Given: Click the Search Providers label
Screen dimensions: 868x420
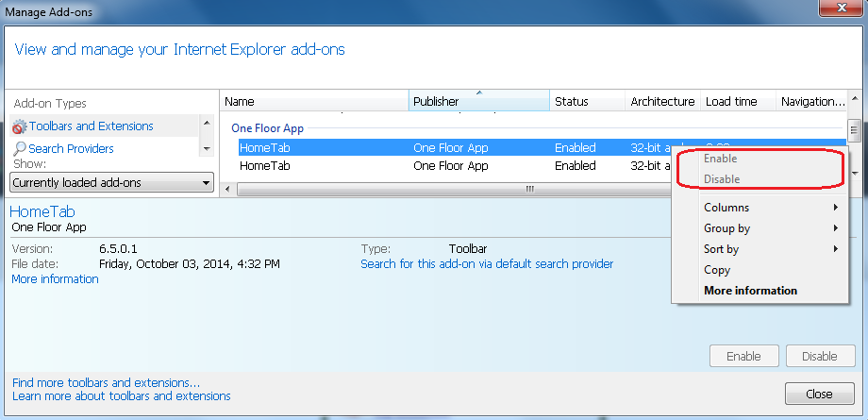Looking at the screenshot, I should pyautogui.click(x=71, y=148).
